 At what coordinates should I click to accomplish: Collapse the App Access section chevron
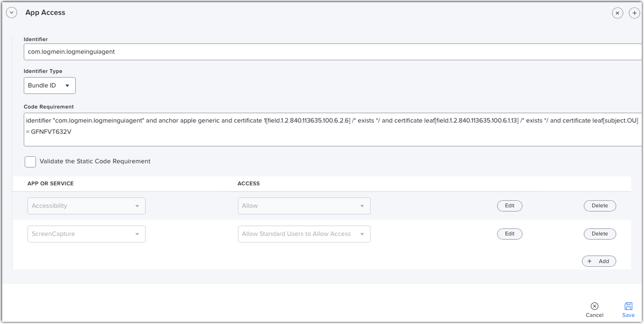(11, 12)
